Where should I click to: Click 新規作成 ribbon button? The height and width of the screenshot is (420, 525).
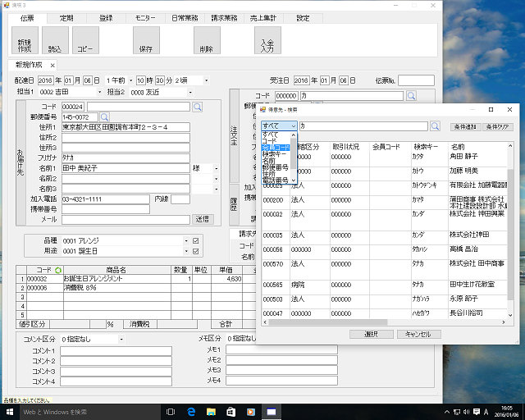click(x=25, y=40)
